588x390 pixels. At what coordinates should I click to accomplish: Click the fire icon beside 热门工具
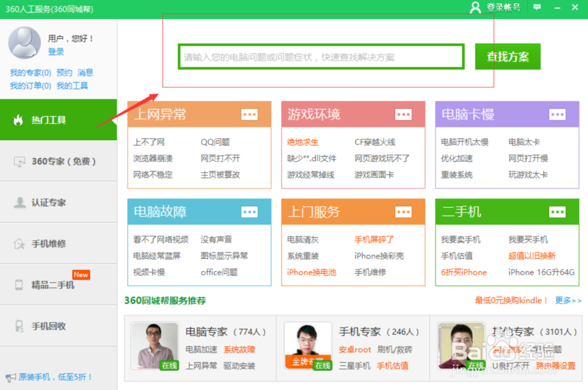click(18, 120)
